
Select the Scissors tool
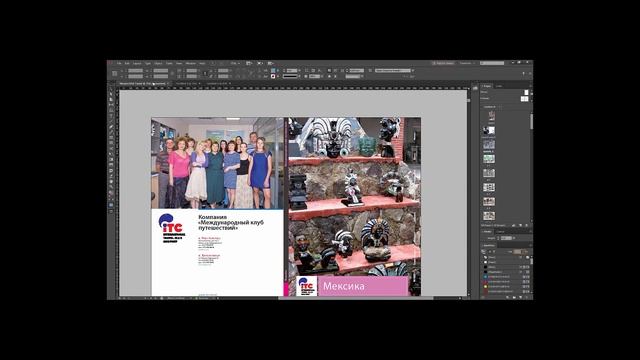point(111,149)
